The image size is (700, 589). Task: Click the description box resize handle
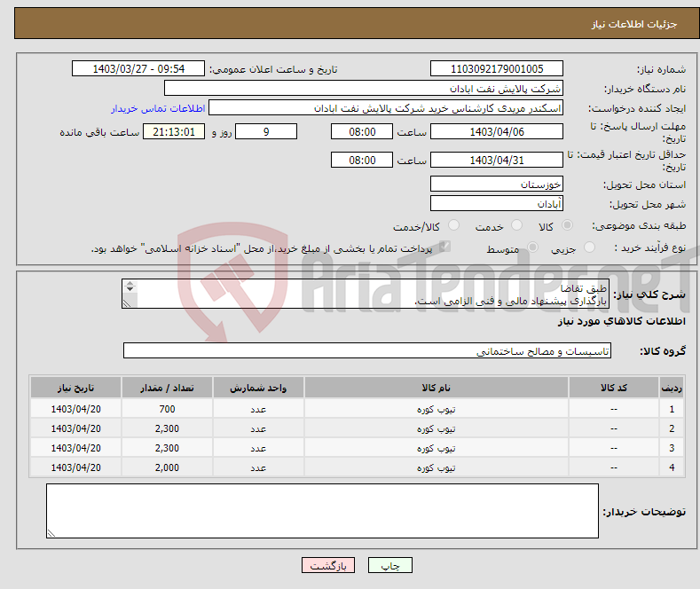(x=127, y=303)
